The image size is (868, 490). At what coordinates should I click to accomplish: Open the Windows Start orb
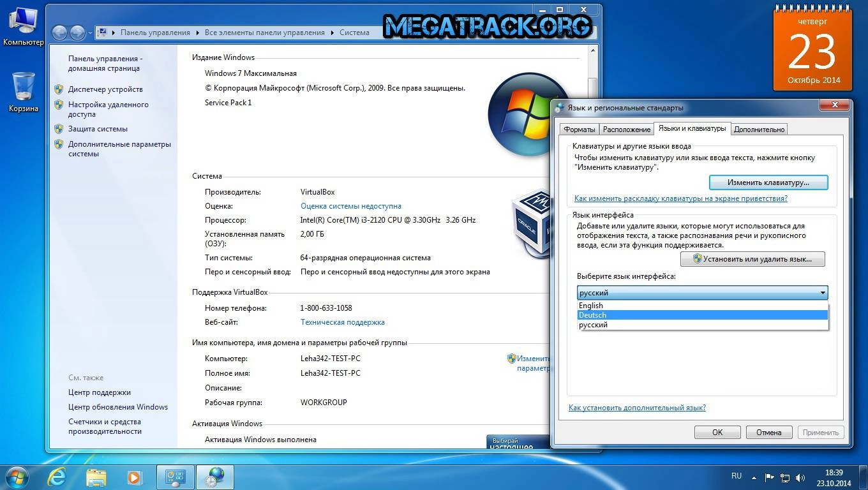(16, 477)
